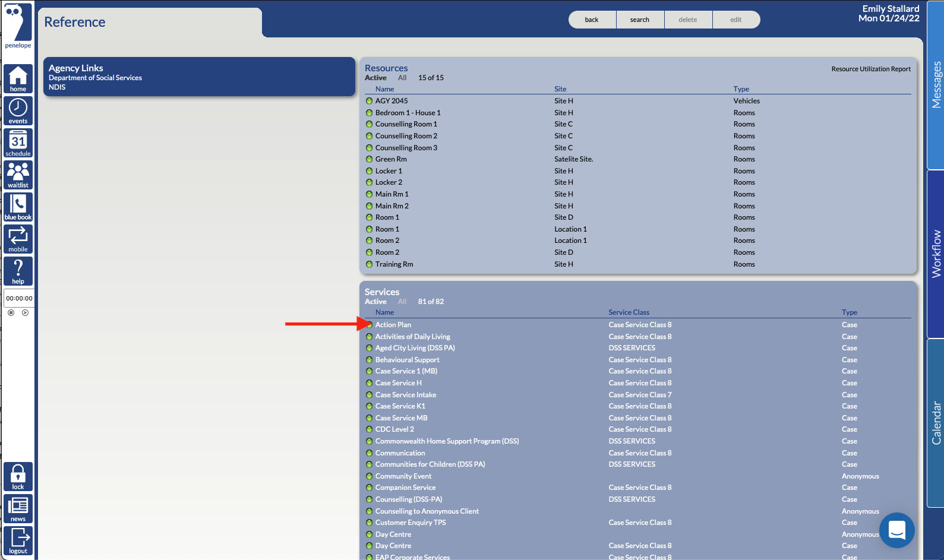Open Department of Social Services agency link
Screen dimensions: 944x560
pyautogui.click(x=95, y=78)
